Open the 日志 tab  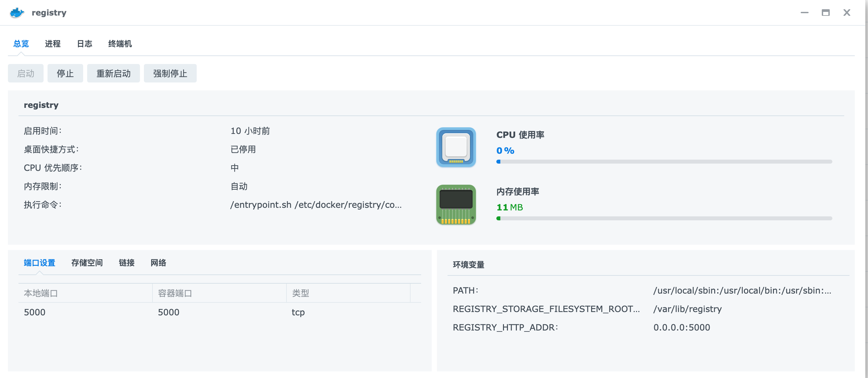84,44
